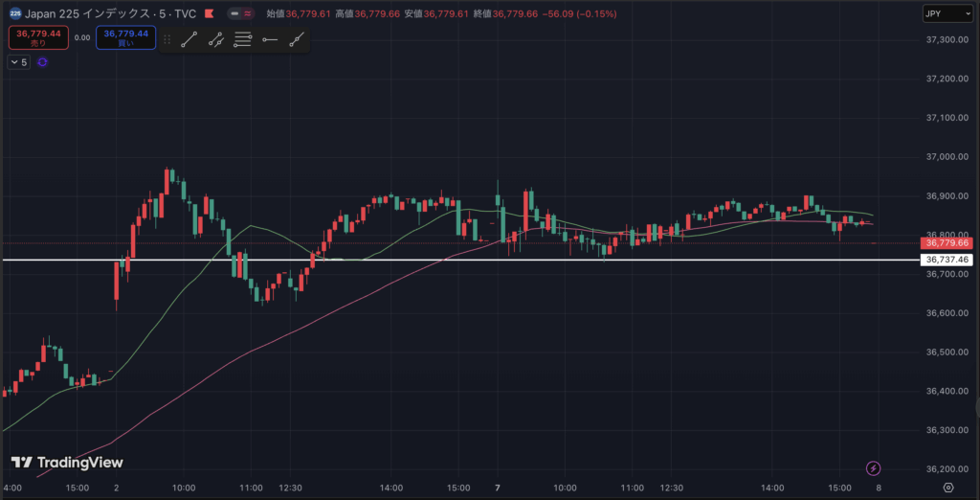Click the blue buy button 買い
Image resolution: width=980 pixels, height=500 pixels.
click(125, 37)
